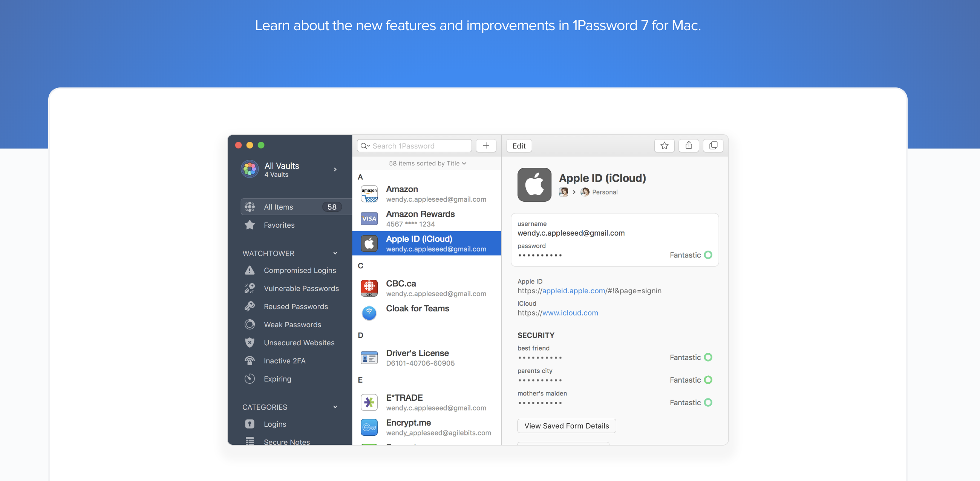Select the Encrypt.me login entry
The height and width of the screenshot is (481, 980).
[x=426, y=427]
